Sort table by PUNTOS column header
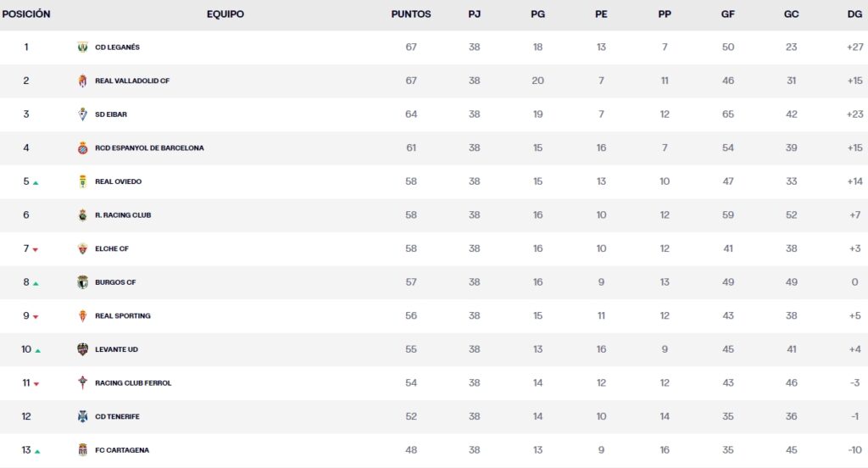868x468 pixels. tap(411, 14)
